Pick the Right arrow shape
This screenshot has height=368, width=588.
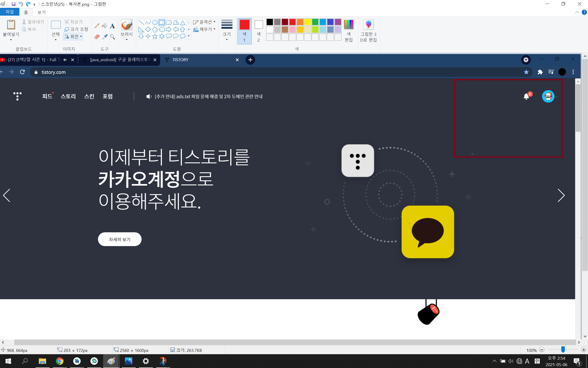click(x=169, y=29)
